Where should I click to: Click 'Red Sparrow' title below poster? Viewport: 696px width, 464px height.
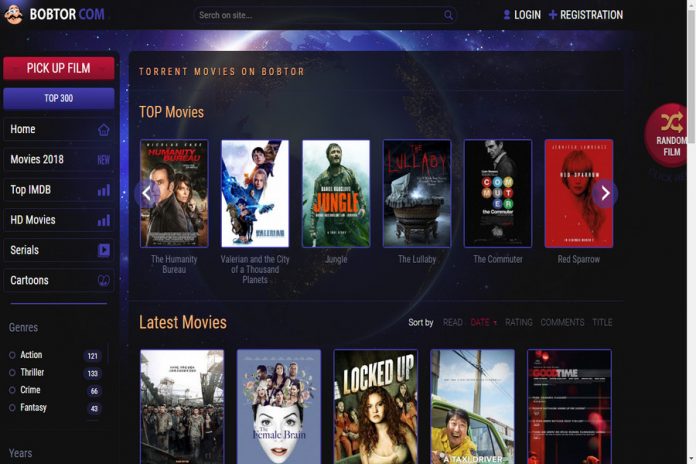[x=579, y=259]
